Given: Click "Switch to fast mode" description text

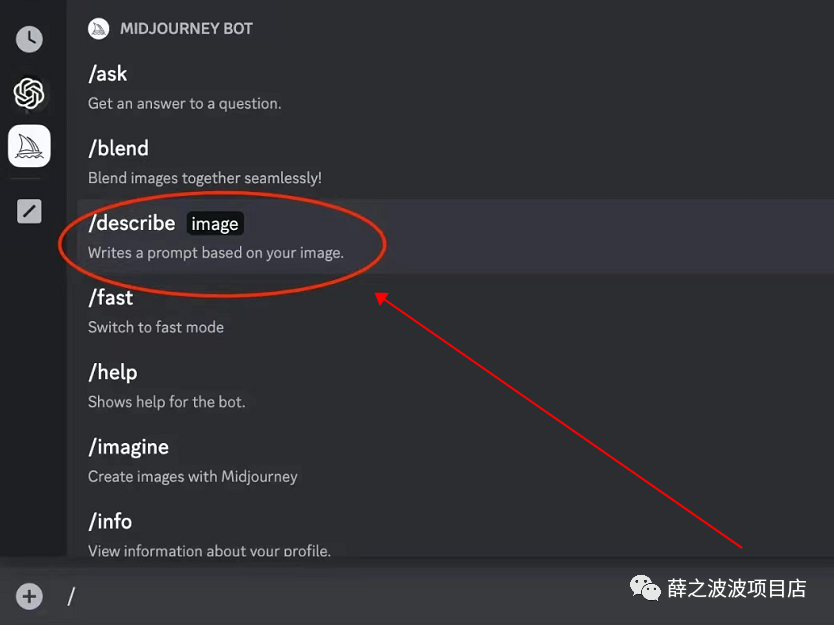Looking at the screenshot, I should pos(156,327).
